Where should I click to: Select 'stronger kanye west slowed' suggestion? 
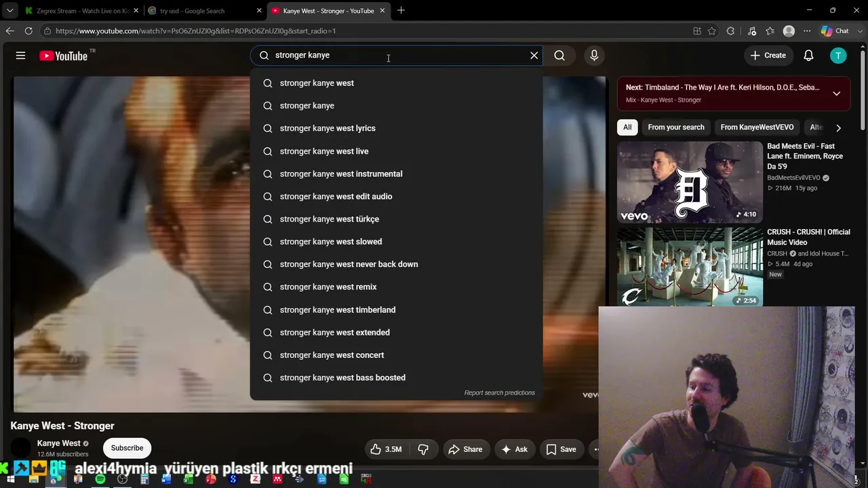pos(396,241)
